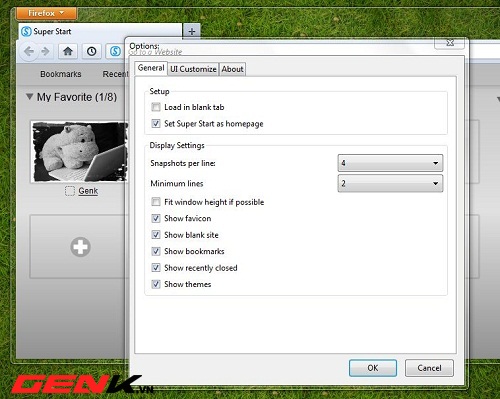Open Bookmarks in the Super Start page
The height and width of the screenshot is (399, 500).
(61, 74)
